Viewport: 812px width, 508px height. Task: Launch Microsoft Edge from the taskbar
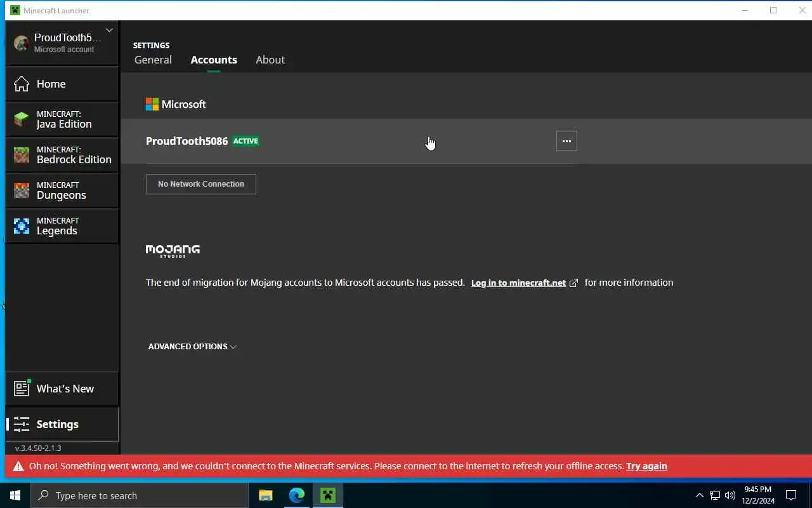pos(297,495)
